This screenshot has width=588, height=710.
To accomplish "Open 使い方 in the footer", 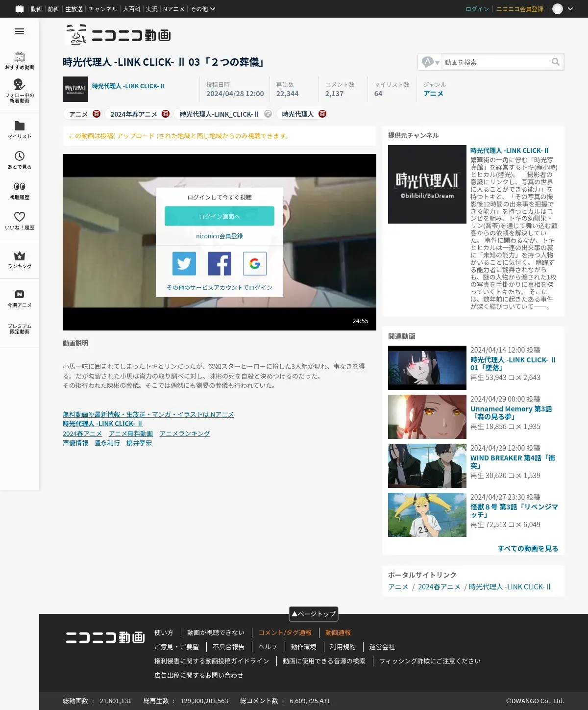I will (164, 633).
